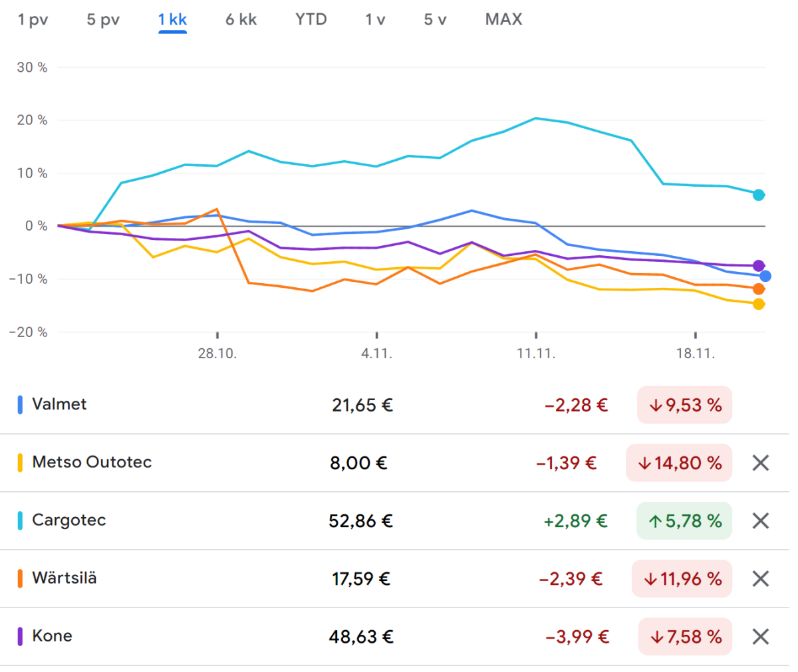
Task: Click the Kone price 48,63 €
Action: point(361,637)
